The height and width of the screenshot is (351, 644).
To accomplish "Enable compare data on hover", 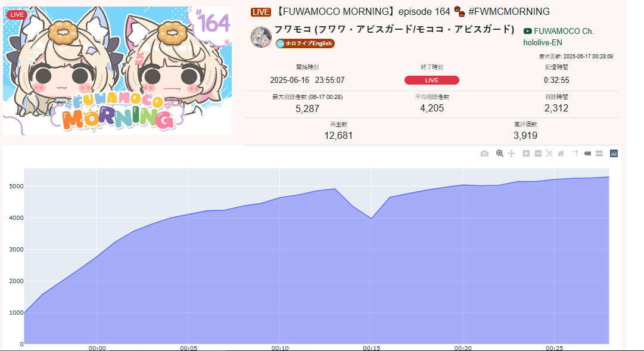I will click(599, 154).
